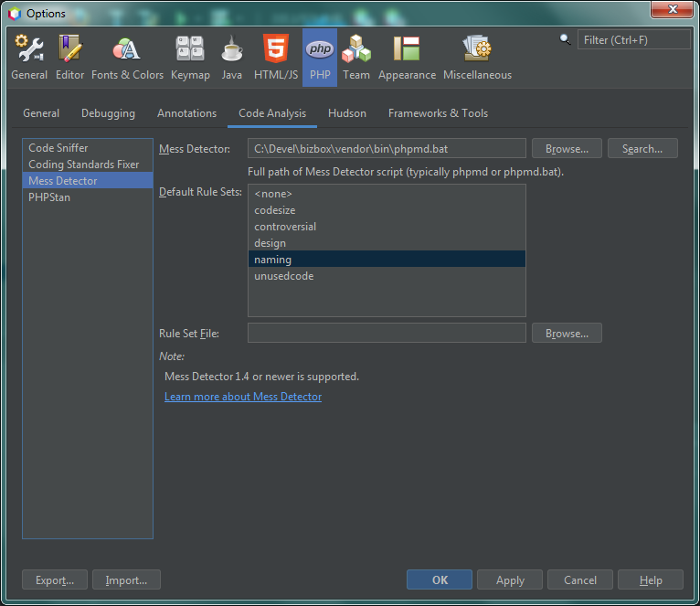
Task: Click the Cancel button
Action: click(580, 579)
